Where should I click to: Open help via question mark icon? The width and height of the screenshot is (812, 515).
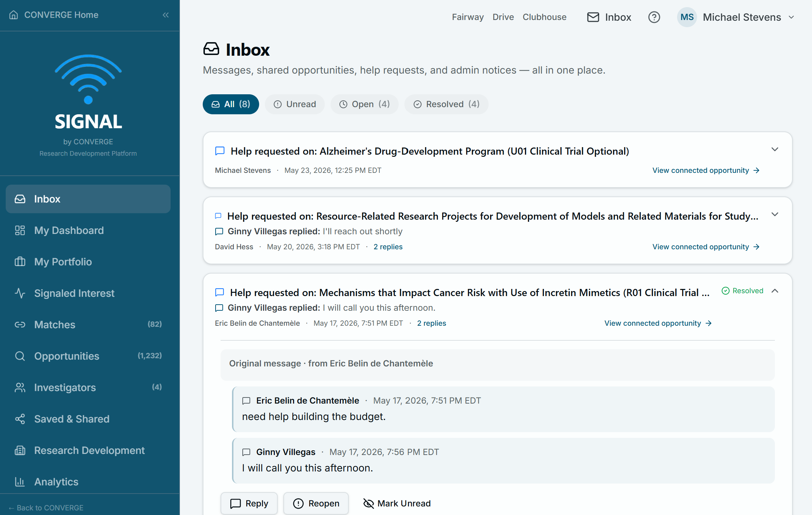[654, 17]
